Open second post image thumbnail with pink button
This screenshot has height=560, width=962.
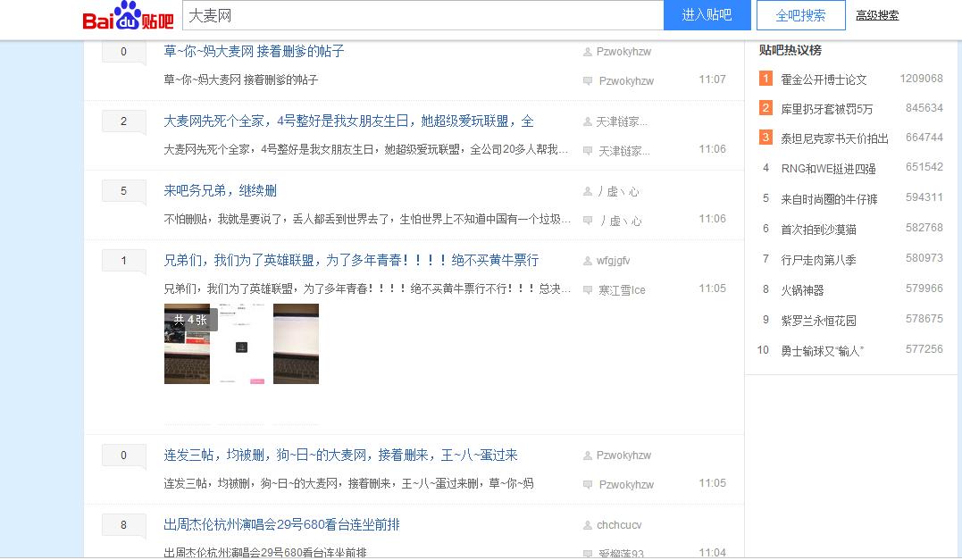242,344
